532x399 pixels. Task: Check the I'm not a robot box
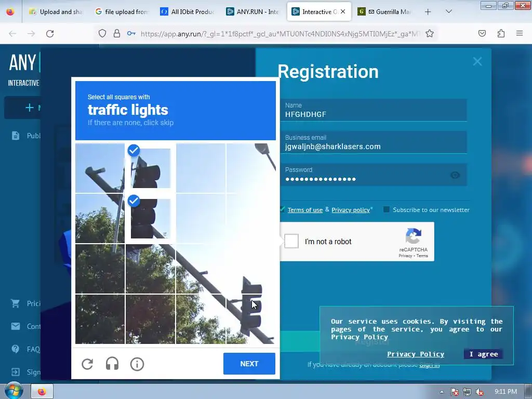[291, 241]
